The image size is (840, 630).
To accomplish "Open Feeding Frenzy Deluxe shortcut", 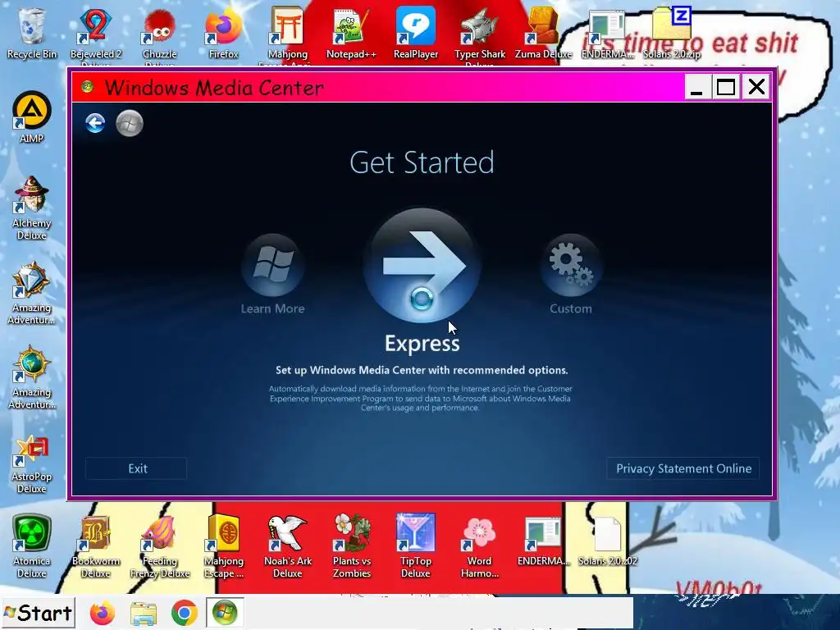I will tap(160, 546).
